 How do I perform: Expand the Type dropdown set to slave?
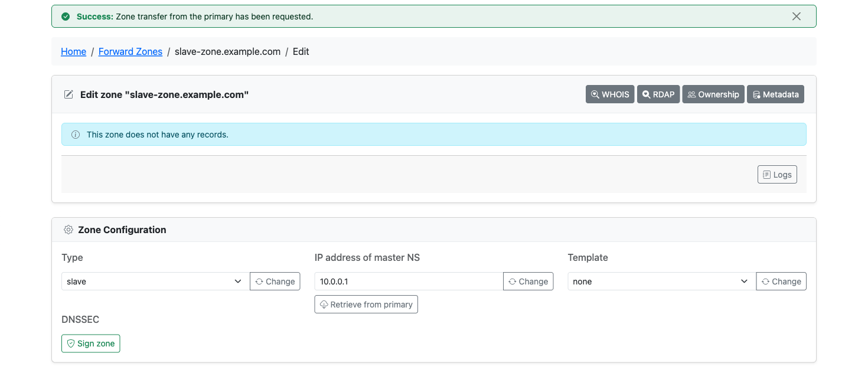point(155,282)
